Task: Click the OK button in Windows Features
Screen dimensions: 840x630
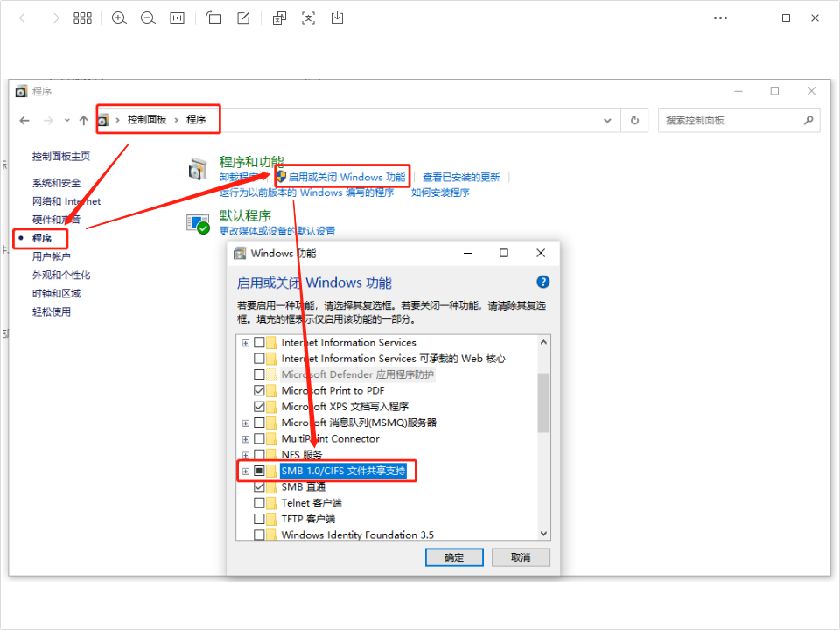Action: [454, 557]
